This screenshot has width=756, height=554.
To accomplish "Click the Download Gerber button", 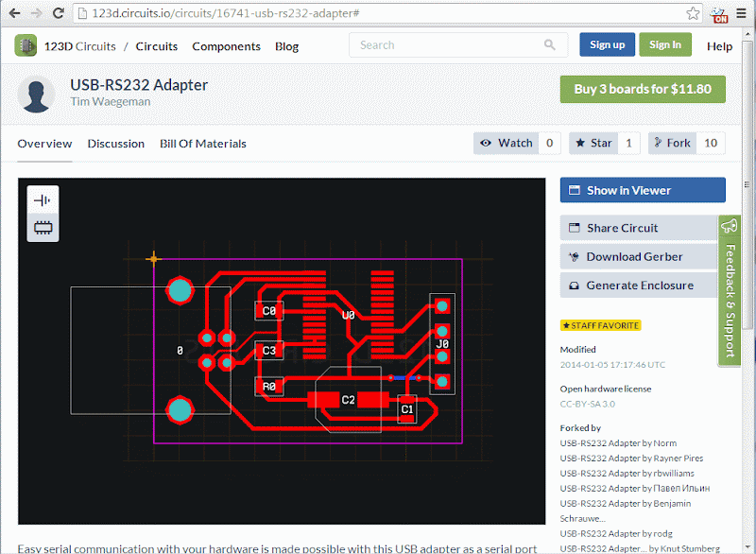I will (639, 256).
